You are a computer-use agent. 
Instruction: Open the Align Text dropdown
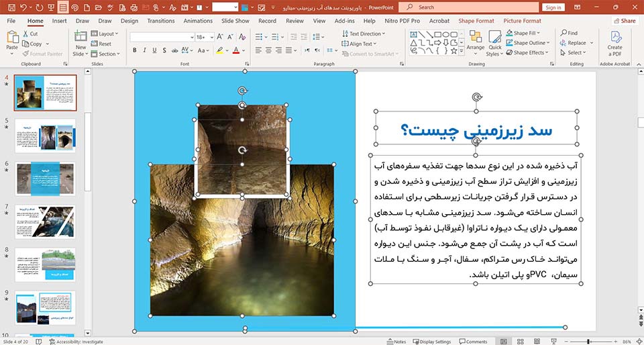(360, 44)
